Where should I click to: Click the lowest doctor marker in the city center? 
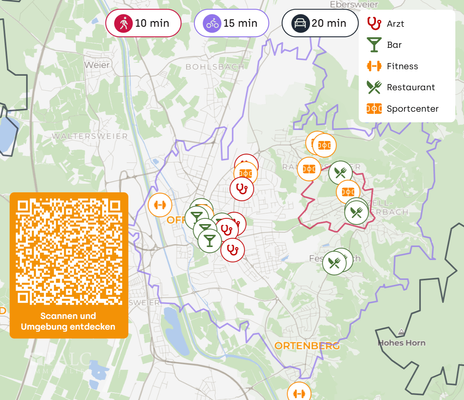coord(232,250)
